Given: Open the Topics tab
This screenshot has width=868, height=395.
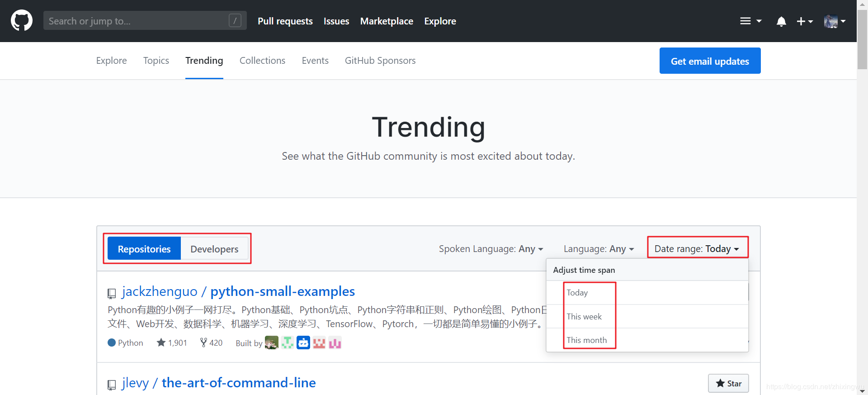Looking at the screenshot, I should (x=156, y=61).
